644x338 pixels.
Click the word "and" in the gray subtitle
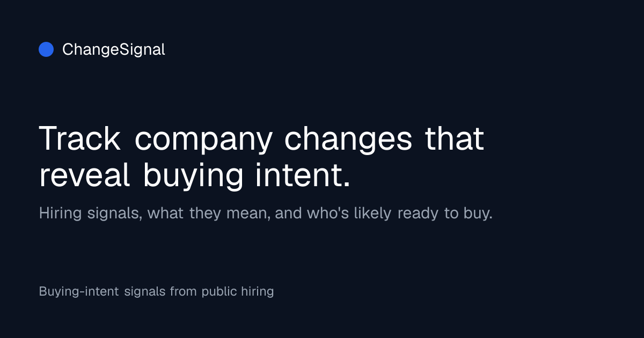click(289, 213)
